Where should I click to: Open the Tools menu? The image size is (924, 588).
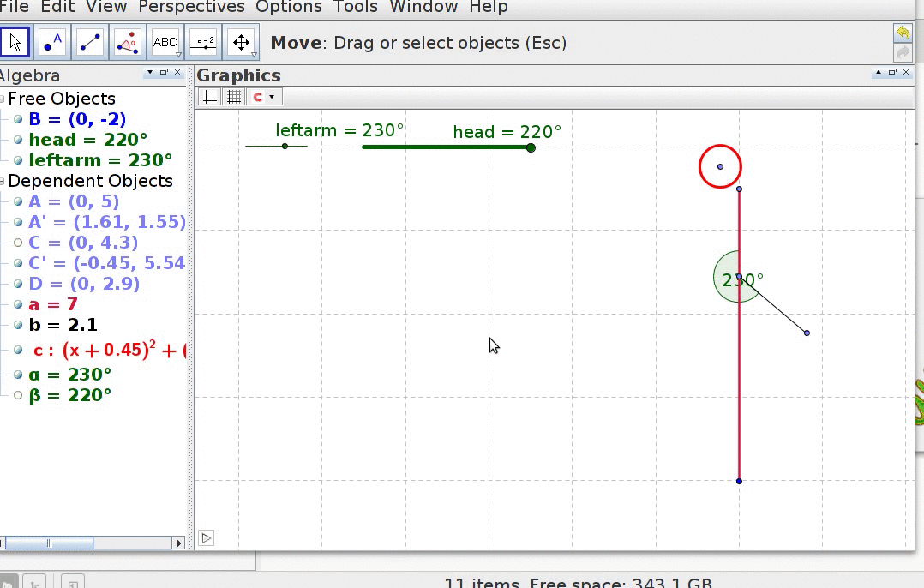[x=355, y=7]
